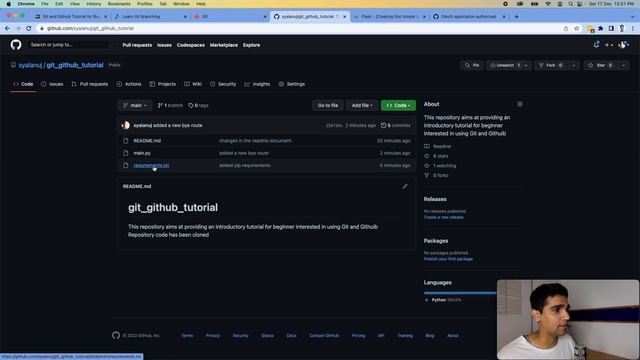Open changes in the readme document commit message
This screenshot has height=360, width=640.
[x=255, y=140]
